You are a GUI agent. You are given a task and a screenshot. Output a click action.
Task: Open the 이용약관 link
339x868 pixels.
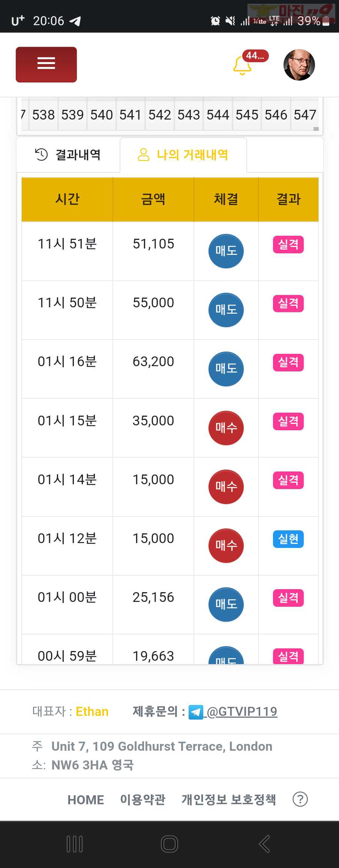[x=143, y=799]
